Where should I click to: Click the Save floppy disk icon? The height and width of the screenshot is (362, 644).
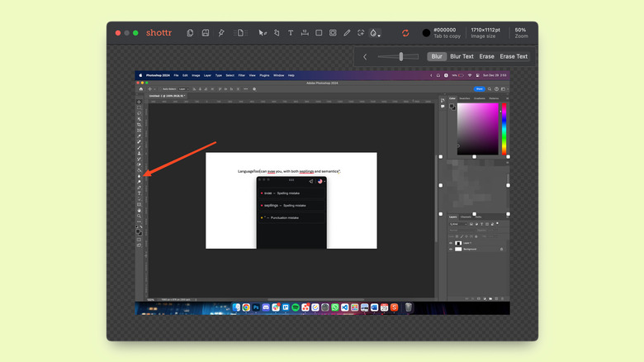(206, 33)
